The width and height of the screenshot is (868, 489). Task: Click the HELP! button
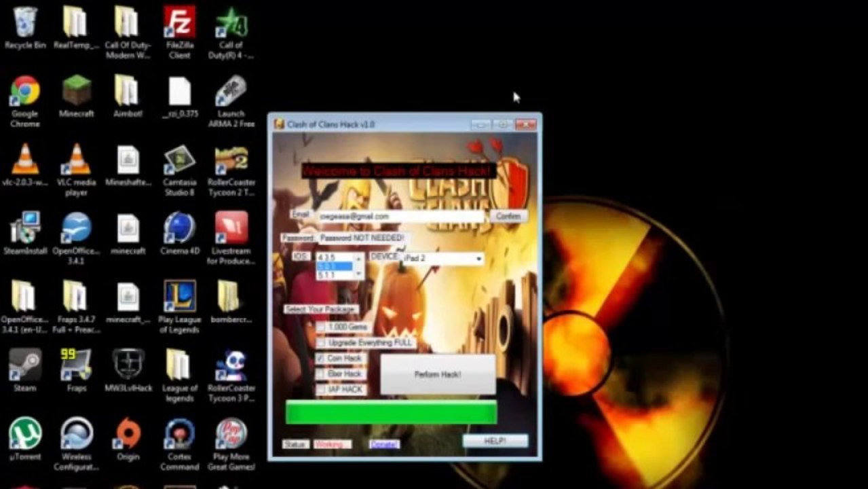click(x=495, y=441)
